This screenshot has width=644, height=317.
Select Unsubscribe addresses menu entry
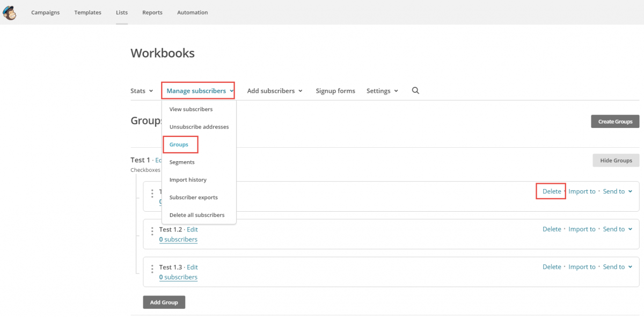199,127
